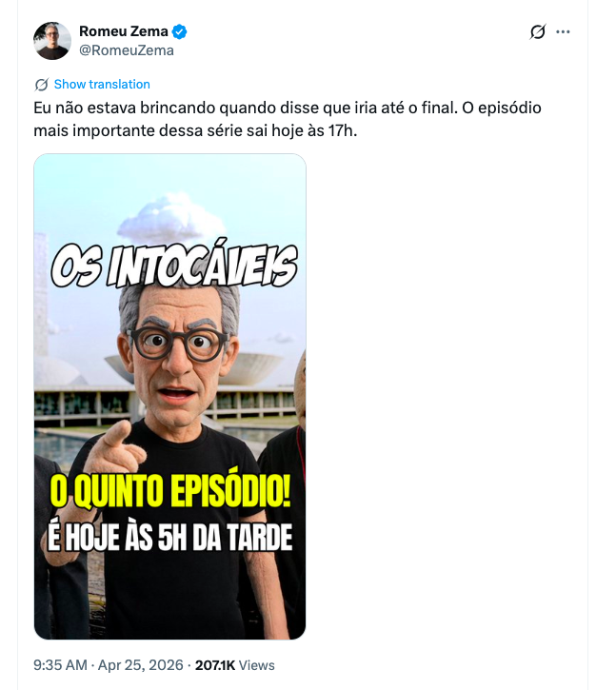616x690 pixels.
Task: Click the yellow O QUINTO EPISÓDIO! text
Action: [169, 491]
